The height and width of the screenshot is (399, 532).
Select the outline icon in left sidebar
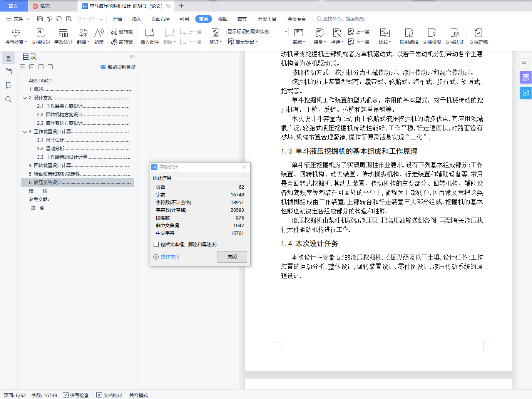[8, 58]
